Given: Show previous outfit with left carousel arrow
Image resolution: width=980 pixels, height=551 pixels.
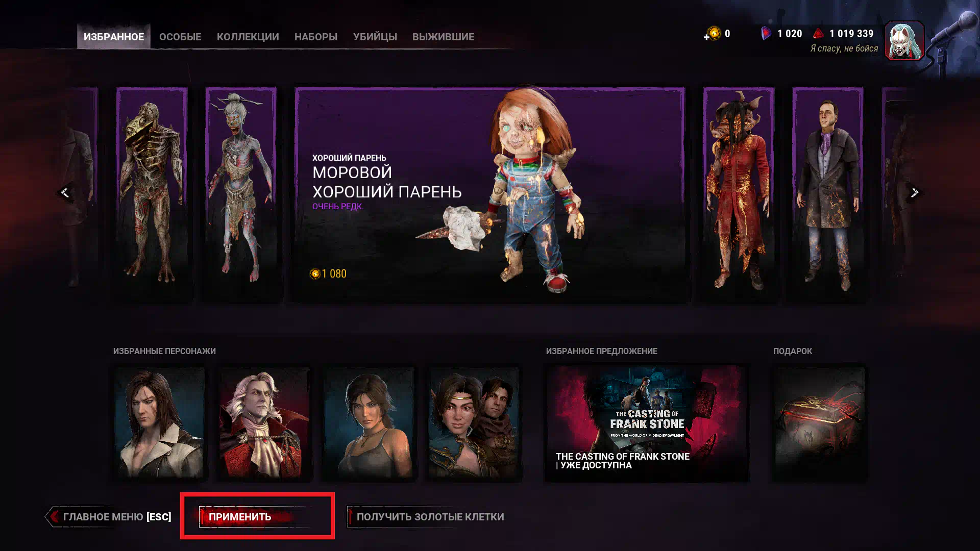Looking at the screenshot, I should point(65,192).
